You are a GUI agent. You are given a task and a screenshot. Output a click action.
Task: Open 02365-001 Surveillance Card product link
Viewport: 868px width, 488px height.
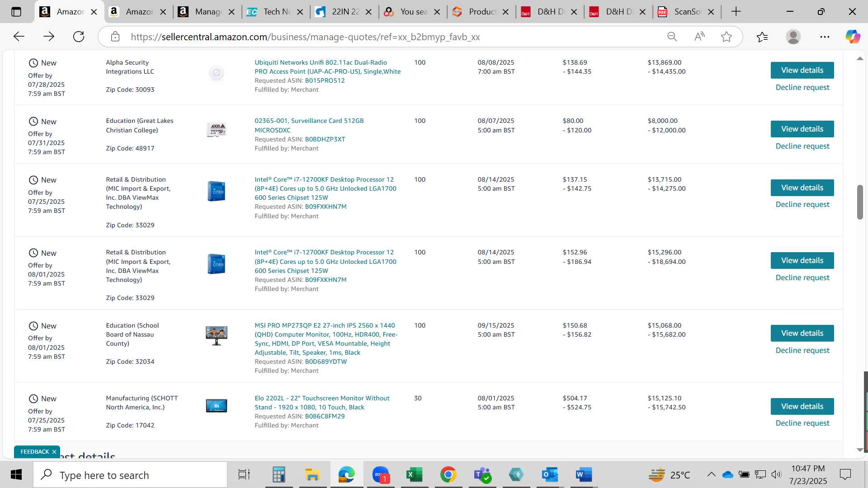[309, 125]
